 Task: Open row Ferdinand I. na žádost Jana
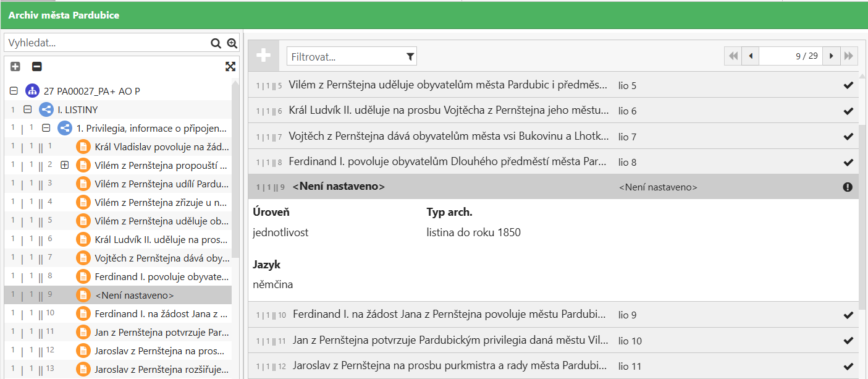click(x=449, y=315)
